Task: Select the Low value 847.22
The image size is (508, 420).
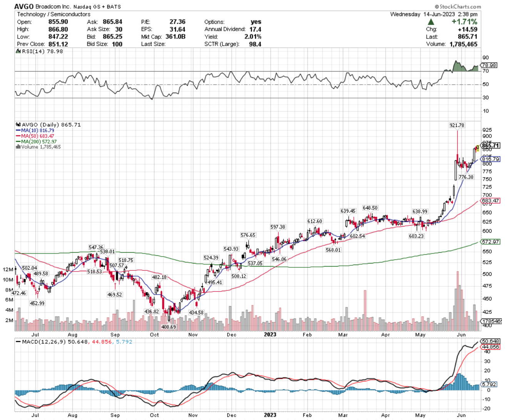Action: [x=58, y=37]
